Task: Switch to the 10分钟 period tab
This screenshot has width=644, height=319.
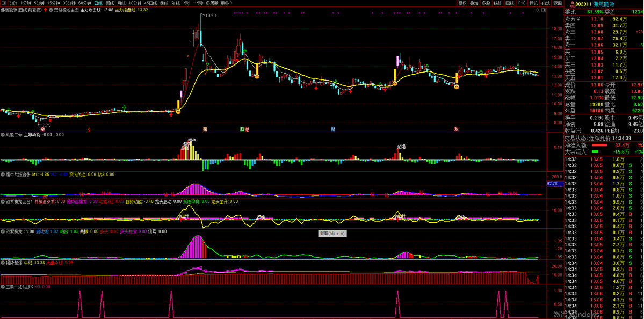Action: click(135, 3)
